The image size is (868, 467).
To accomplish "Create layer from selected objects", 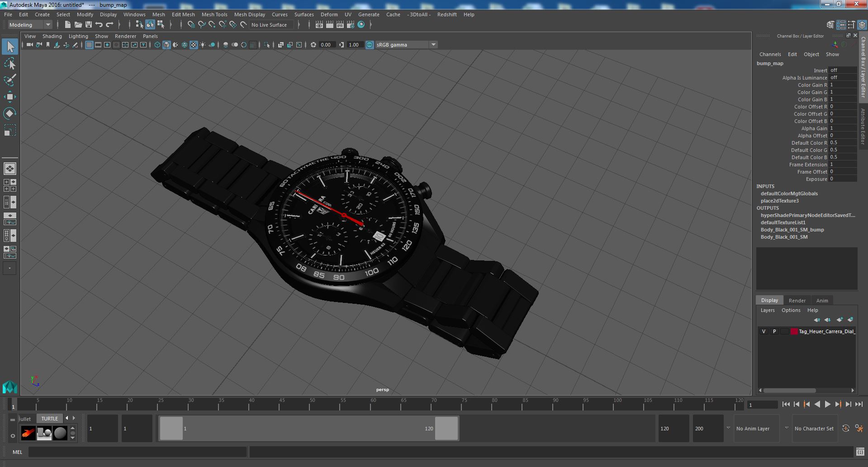I will (x=850, y=320).
